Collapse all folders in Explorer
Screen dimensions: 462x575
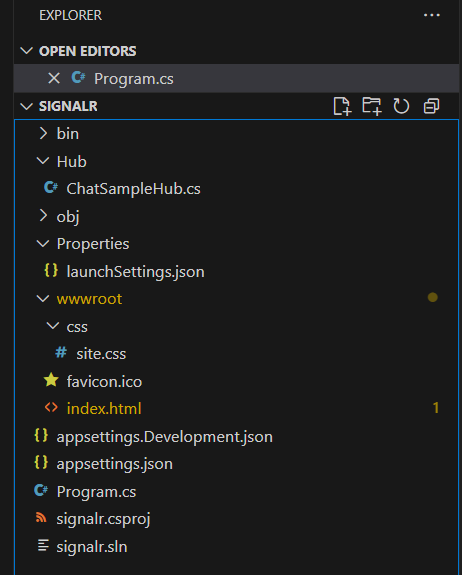point(431,106)
